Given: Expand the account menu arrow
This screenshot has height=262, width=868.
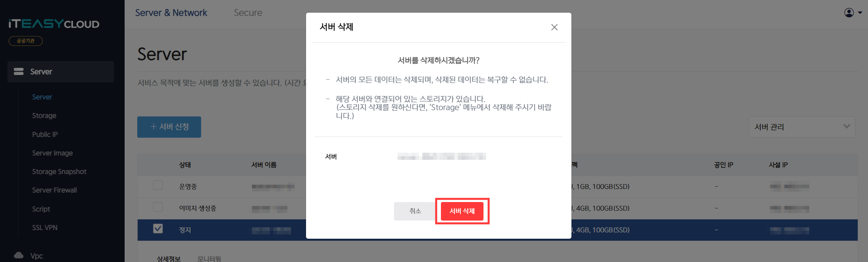Looking at the screenshot, I should 860,13.
